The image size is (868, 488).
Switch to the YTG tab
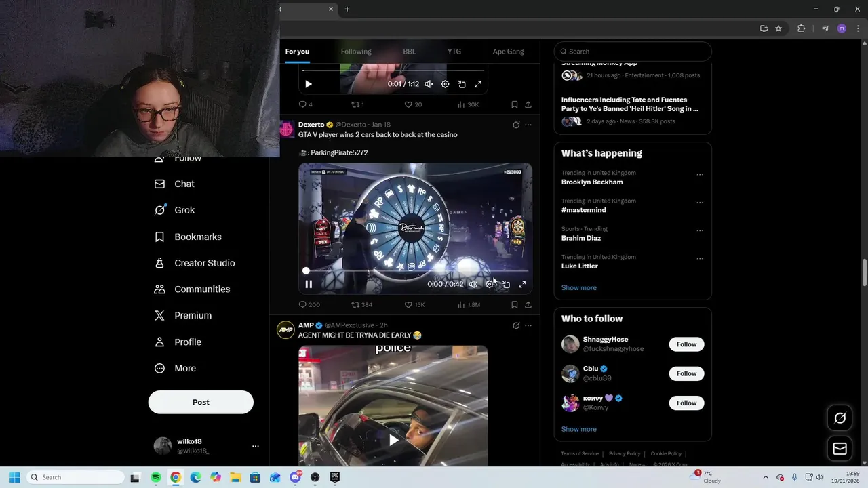point(454,52)
